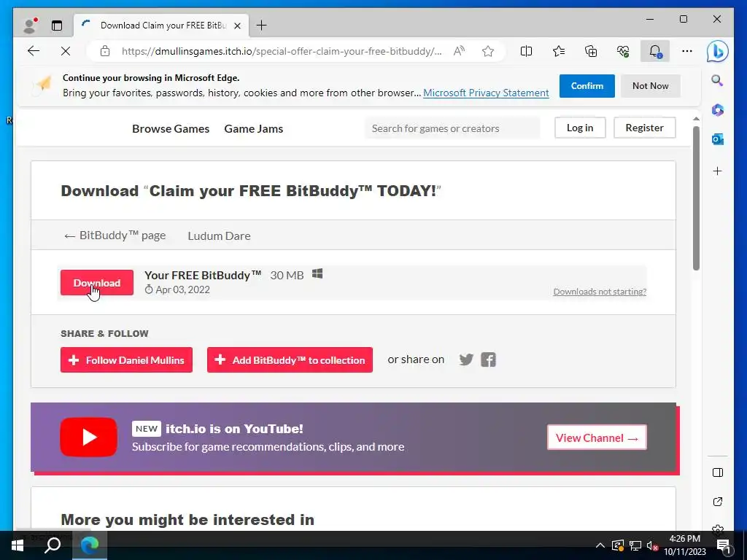Click the sidebar search icon
Viewport: 747px width, 560px height.
pyautogui.click(x=718, y=80)
